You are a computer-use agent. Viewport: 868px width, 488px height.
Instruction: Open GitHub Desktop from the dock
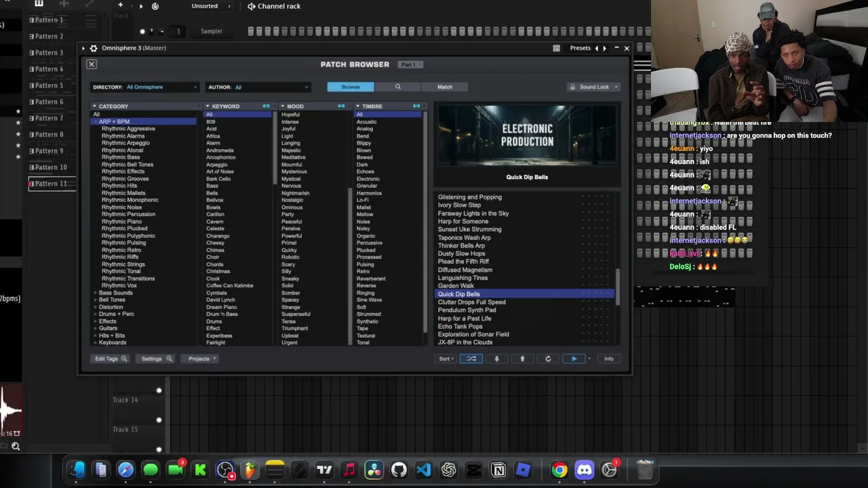(x=399, y=470)
